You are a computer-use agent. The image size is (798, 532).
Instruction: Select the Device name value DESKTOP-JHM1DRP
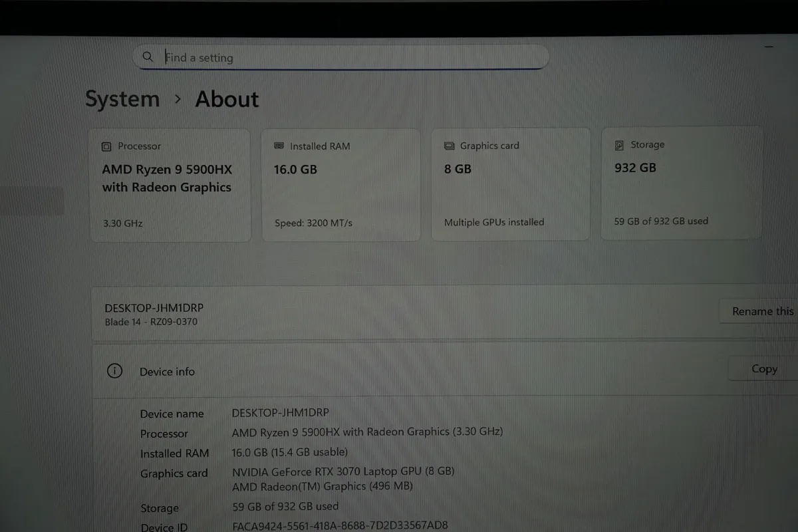[280, 412]
